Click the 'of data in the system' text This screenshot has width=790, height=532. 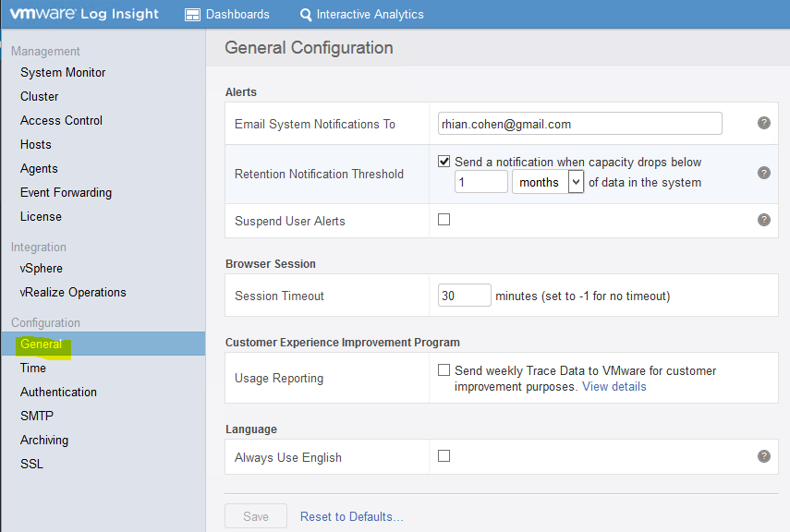[645, 182]
